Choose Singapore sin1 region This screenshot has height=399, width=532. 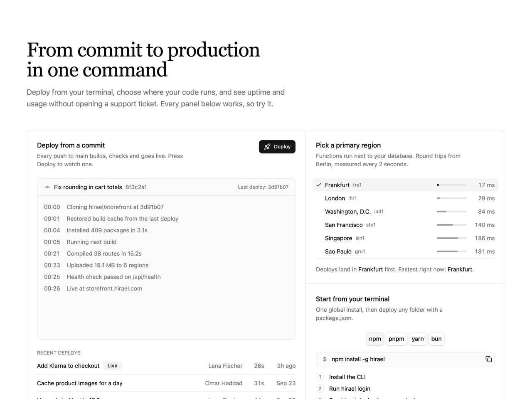pyautogui.click(x=405, y=238)
